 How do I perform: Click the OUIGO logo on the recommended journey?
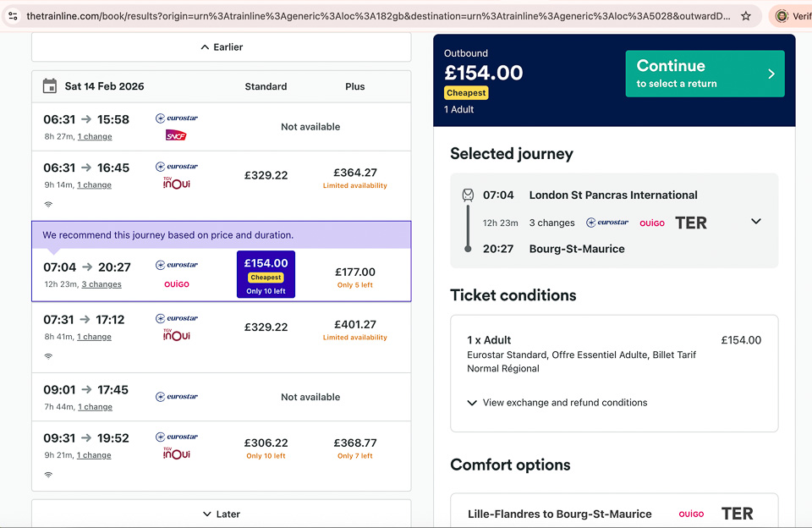tap(176, 284)
